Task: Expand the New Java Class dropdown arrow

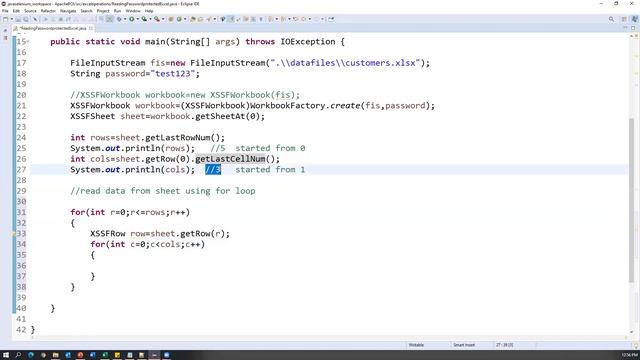Action: click(185, 19)
